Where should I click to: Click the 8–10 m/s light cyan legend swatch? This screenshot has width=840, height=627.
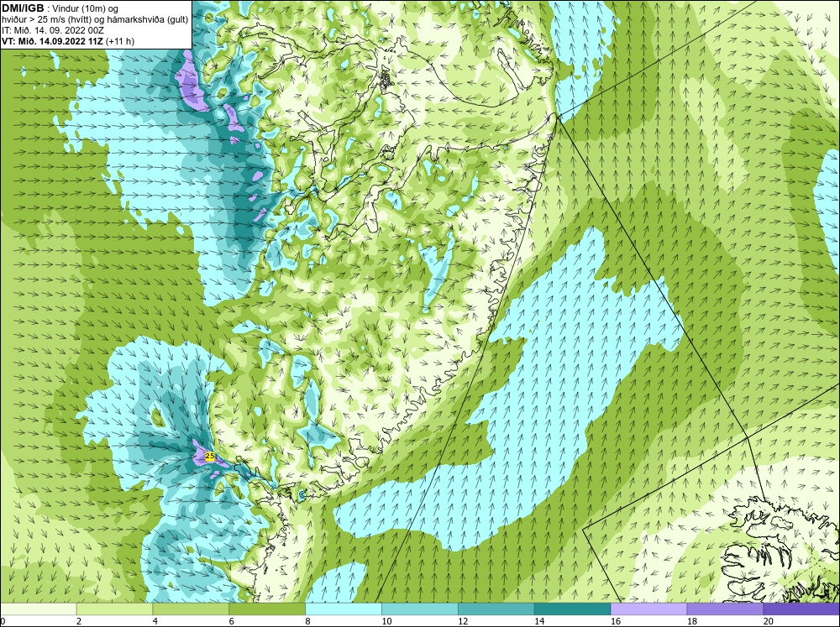point(344,609)
